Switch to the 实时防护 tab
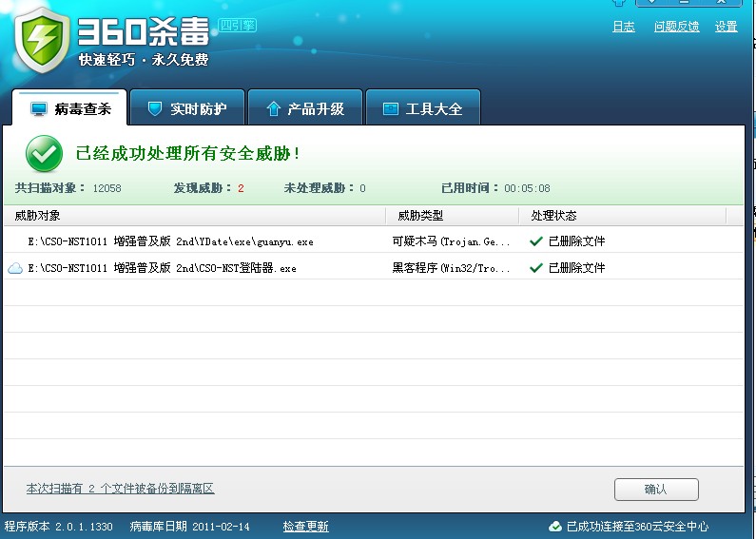This screenshot has width=756, height=539. 187,108
